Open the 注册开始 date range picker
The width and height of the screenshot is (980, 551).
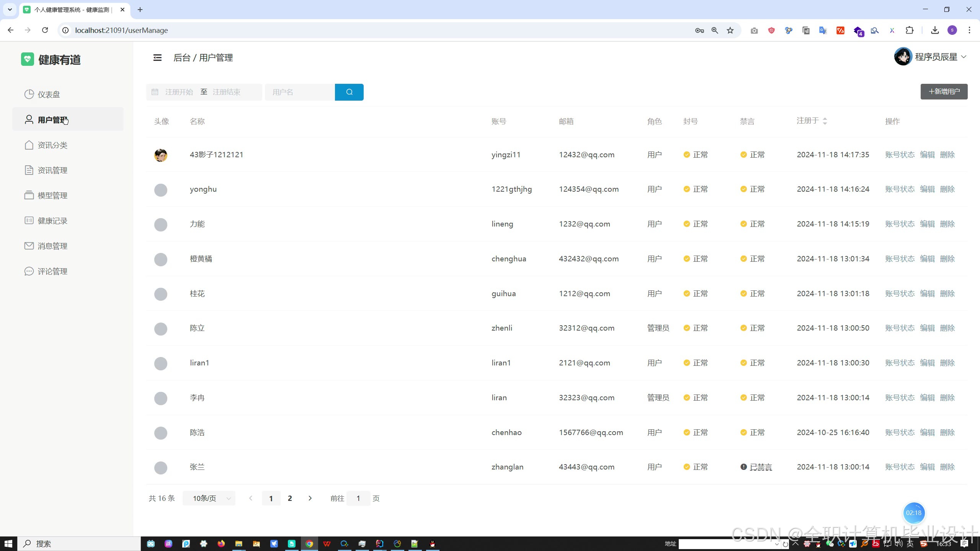[x=179, y=92]
